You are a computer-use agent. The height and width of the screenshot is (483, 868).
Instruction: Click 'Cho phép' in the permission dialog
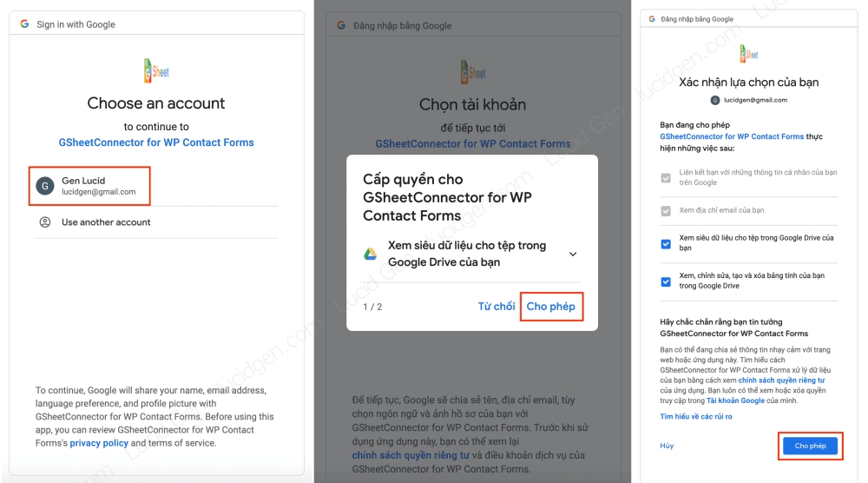pyautogui.click(x=551, y=307)
